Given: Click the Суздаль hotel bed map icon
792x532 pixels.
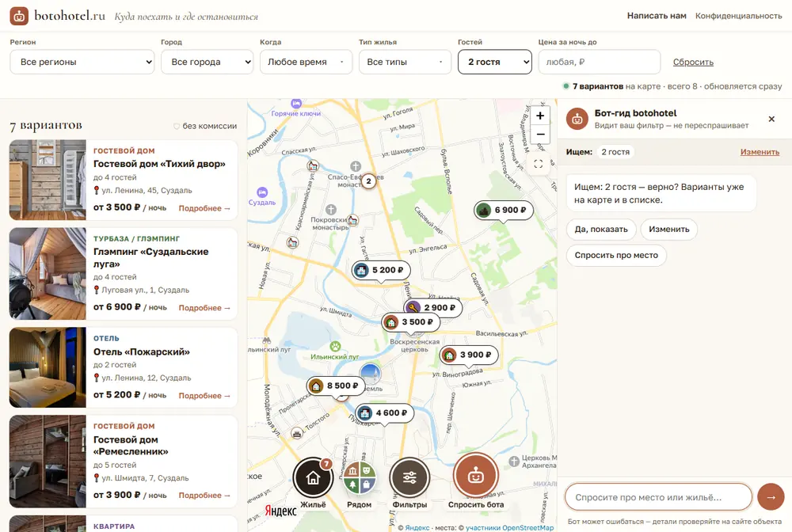Looking at the screenshot, I should click(261, 192).
